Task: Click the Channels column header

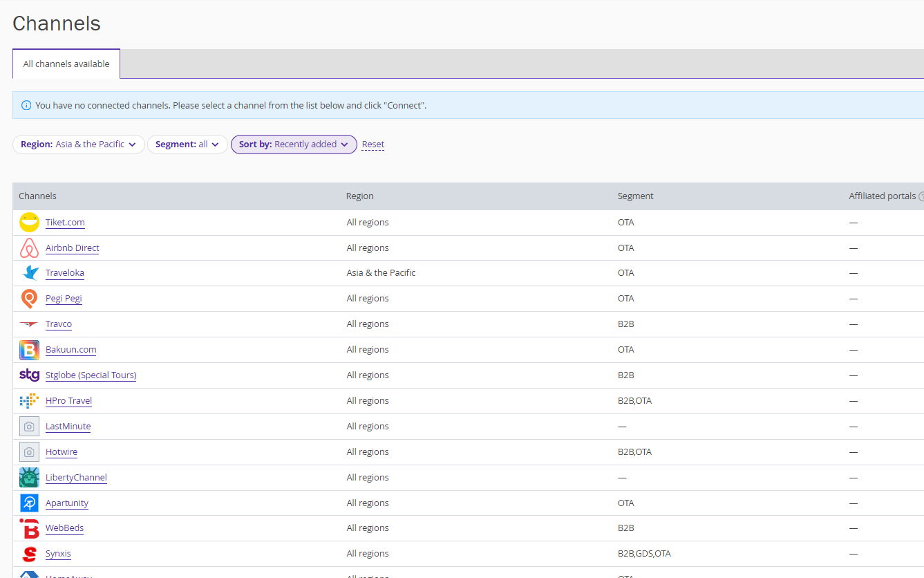Action: point(37,196)
